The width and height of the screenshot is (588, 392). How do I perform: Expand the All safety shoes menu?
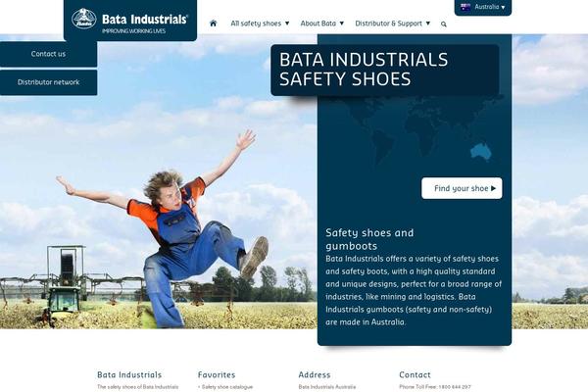(x=260, y=24)
